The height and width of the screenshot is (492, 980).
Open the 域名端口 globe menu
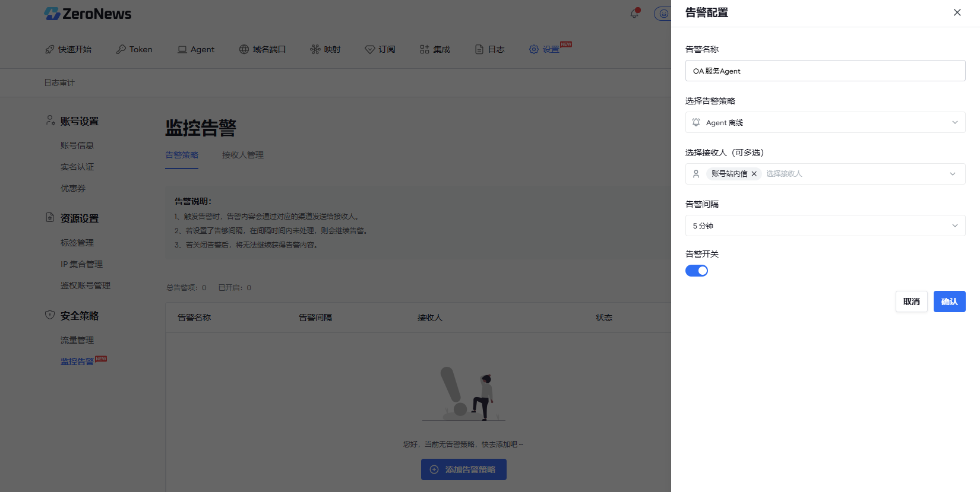(x=263, y=49)
